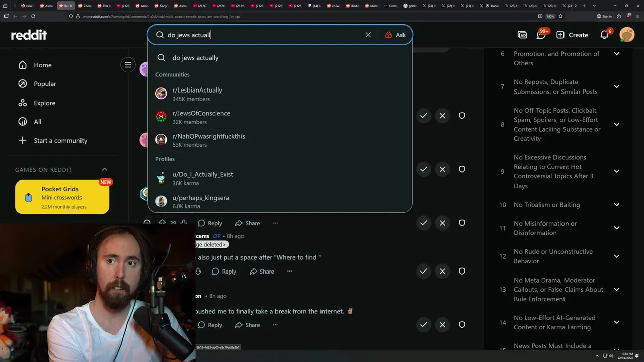Click inside the Reddit search input
The height and width of the screenshot is (362, 644).
pyautogui.click(x=262, y=35)
